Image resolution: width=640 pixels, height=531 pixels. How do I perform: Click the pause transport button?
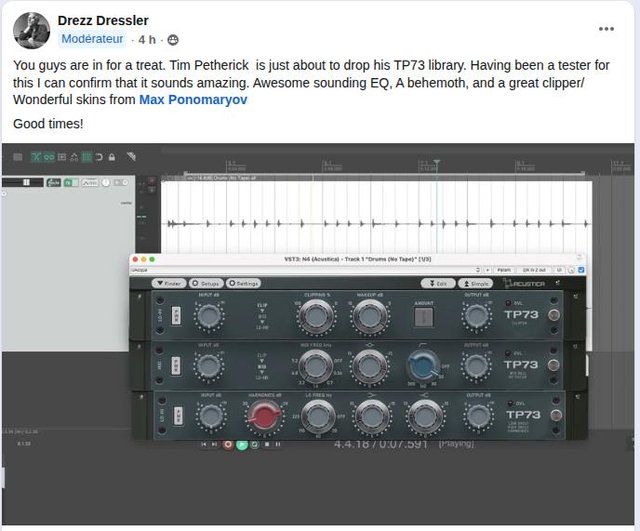tap(278, 444)
